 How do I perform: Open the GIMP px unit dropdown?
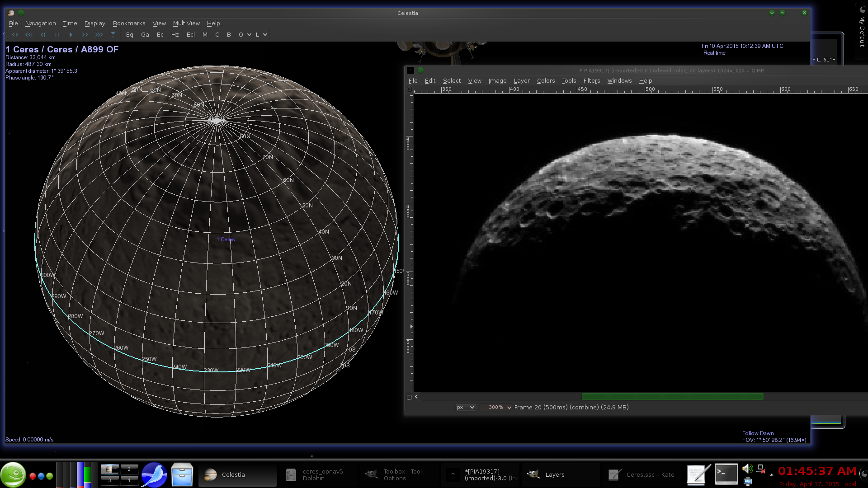(466, 408)
